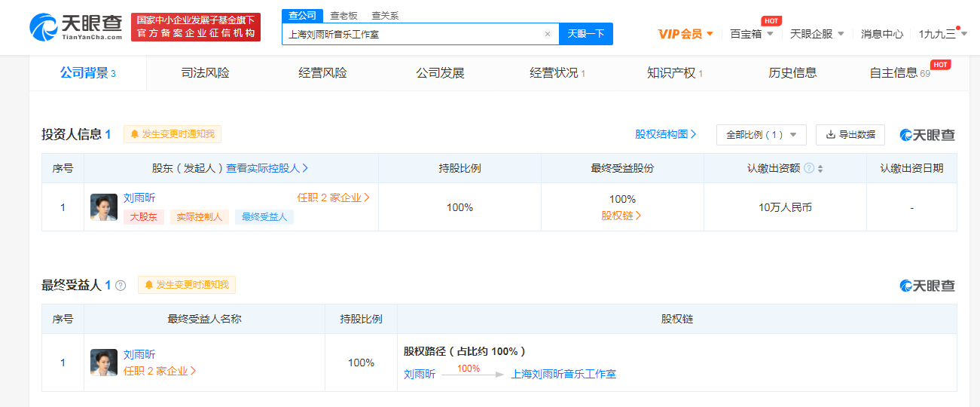
Task: Click 刘雨昕 in the equity path
Action: pyautogui.click(x=420, y=374)
